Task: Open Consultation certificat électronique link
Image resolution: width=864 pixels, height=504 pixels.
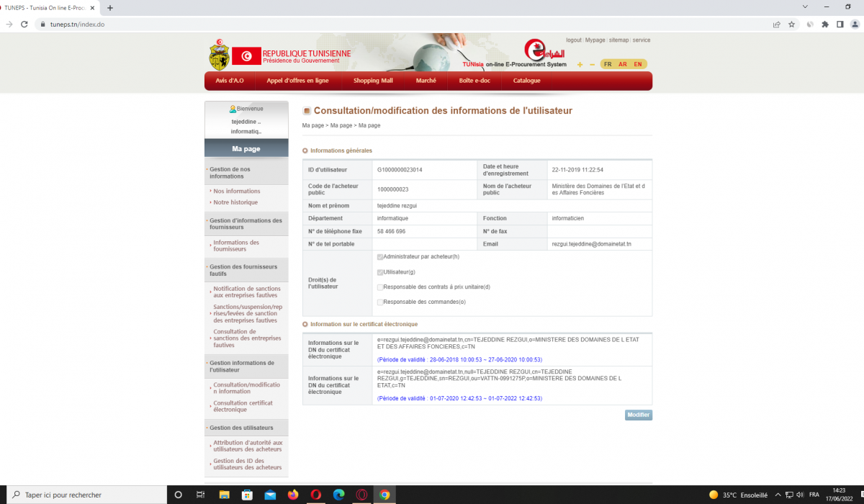Action: pyautogui.click(x=243, y=406)
